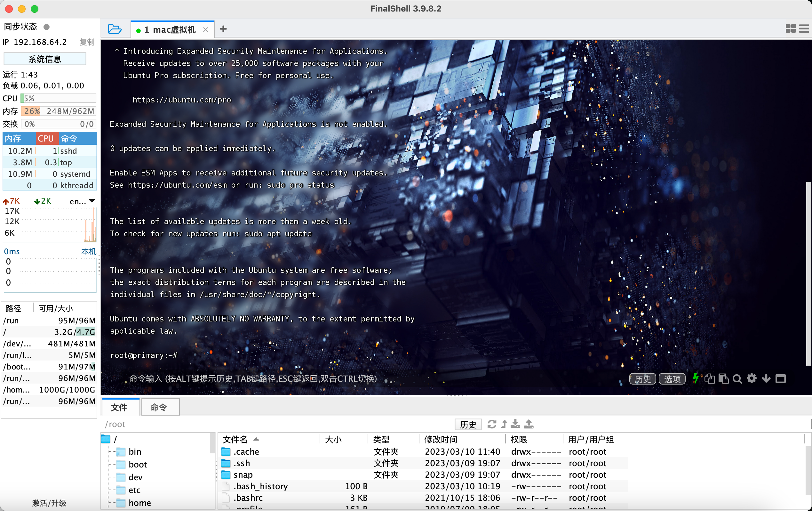Click the copy icon in terminal toolbar
This screenshot has height=511, width=812.
(x=710, y=379)
